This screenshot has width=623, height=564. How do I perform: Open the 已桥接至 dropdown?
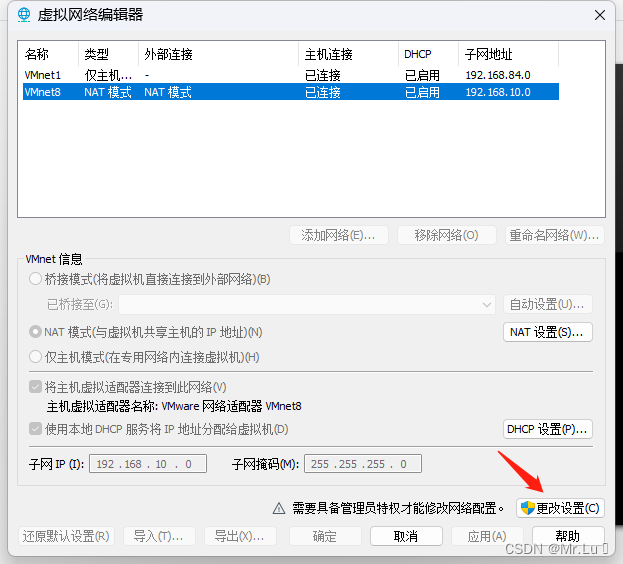point(307,305)
